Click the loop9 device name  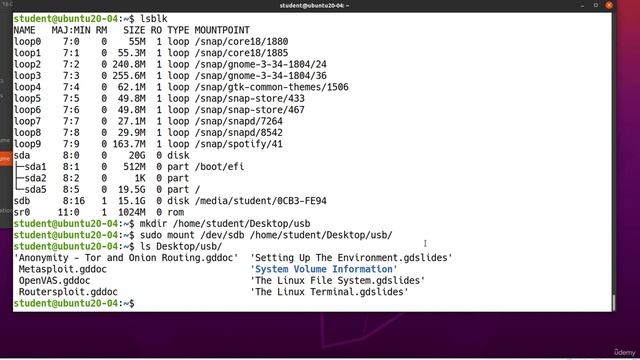pyautogui.click(x=27, y=144)
